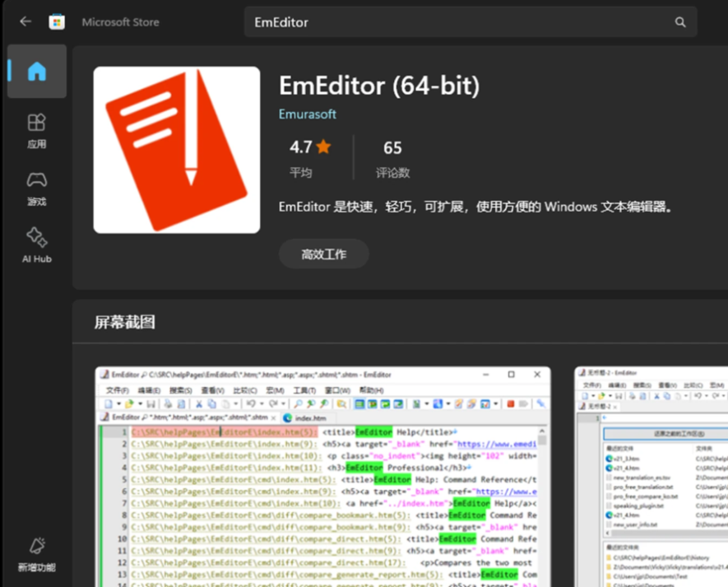
Task: Open the 应用 apps section
Action: pos(37,131)
